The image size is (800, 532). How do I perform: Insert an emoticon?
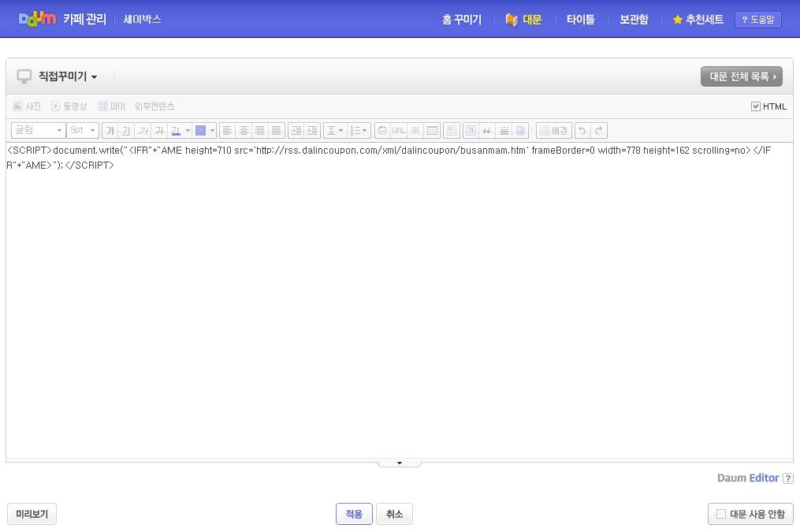382,131
